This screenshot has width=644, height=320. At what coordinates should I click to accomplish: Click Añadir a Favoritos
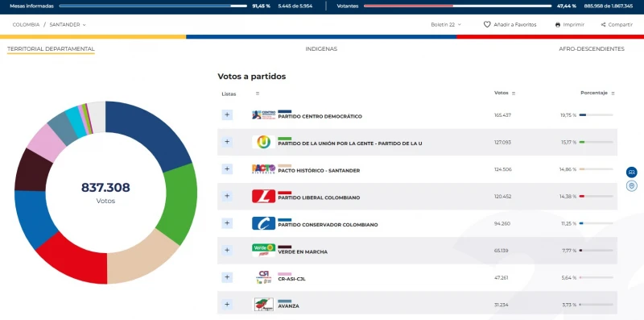[510, 25]
